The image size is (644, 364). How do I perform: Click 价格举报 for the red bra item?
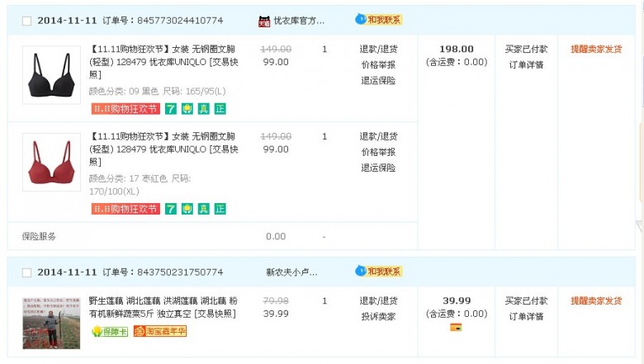pos(378,152)
